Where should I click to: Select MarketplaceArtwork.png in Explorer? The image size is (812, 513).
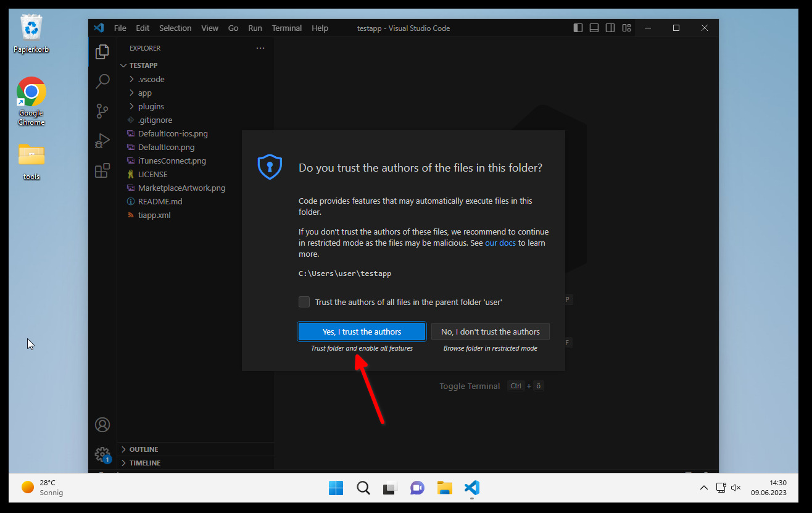196,188
